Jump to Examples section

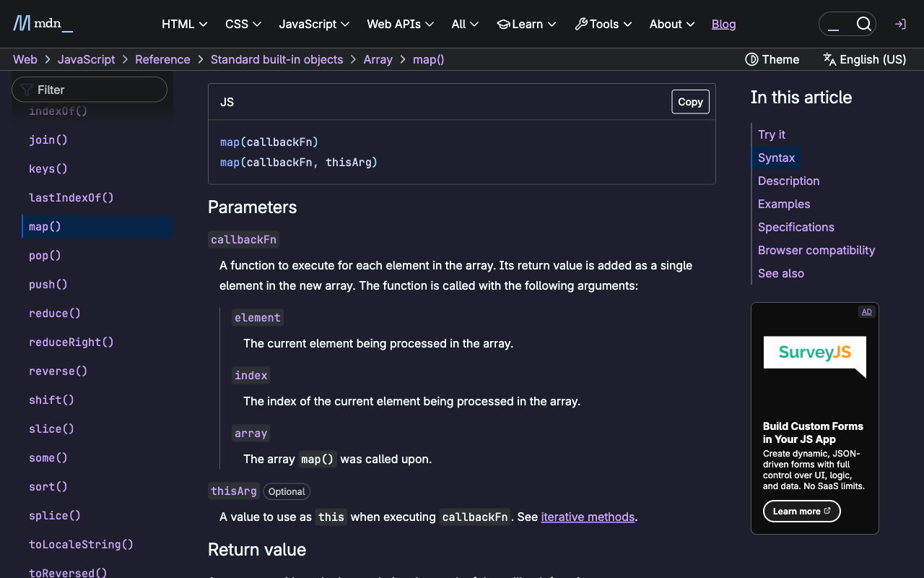pyautogui.click(x=784, y=204)
